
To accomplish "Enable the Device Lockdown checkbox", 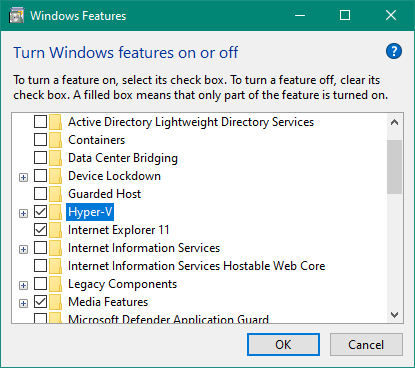I will tap(41, 176).
